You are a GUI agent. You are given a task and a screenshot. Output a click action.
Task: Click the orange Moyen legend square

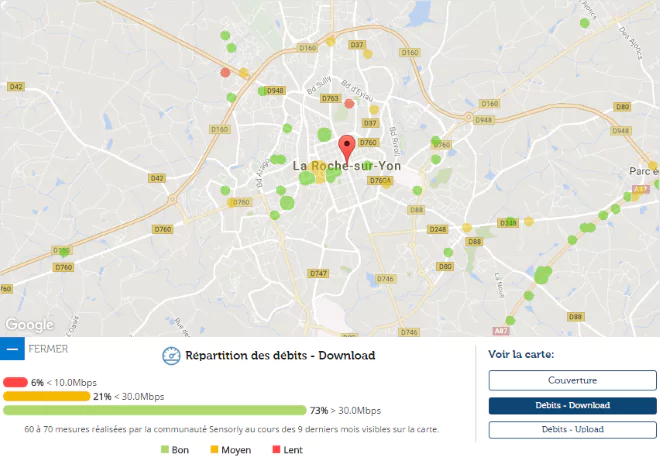point(214,450)
